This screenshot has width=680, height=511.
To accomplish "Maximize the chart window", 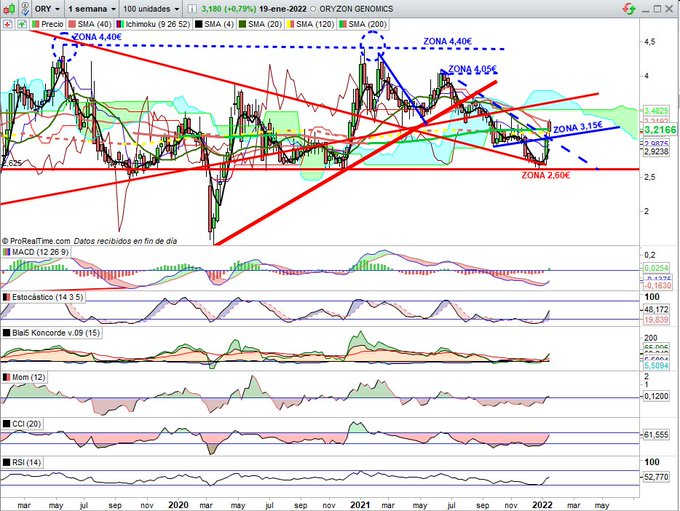I will 657,9.
